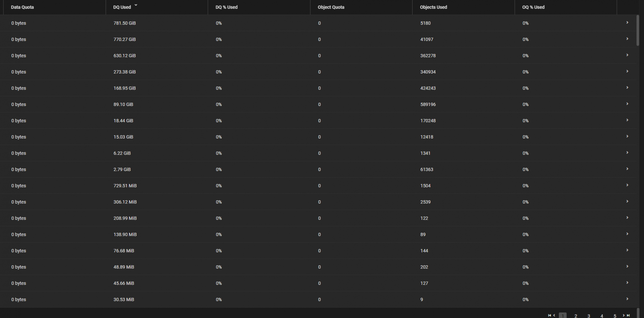Click the table vertical scrollbar thumb

click(638, 30)
